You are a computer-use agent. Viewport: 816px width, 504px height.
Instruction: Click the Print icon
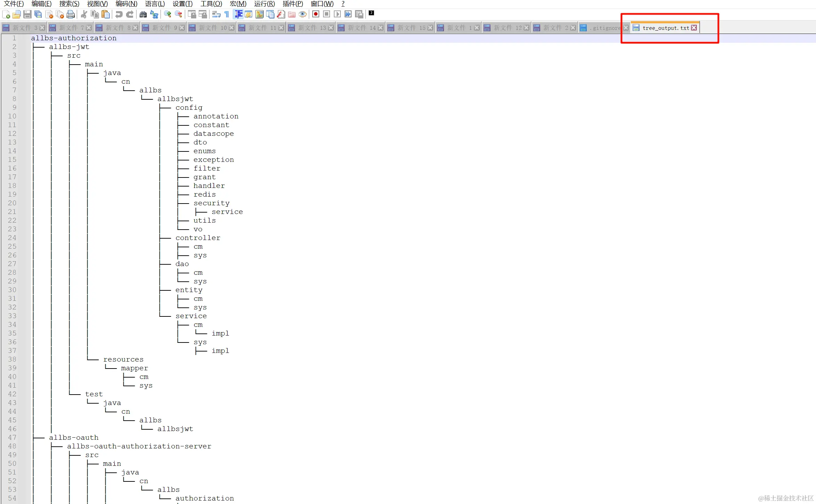71,14
